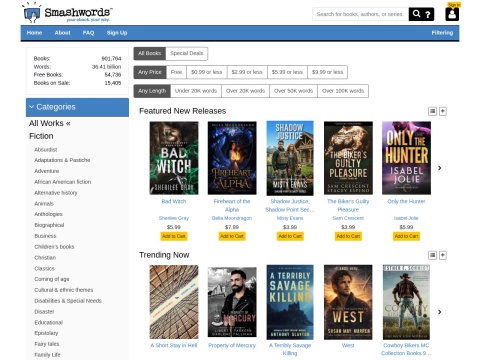The width and height of the screenshot is (480, 360).
Task: Show next Trending Now books
Action: (x=440, y=312)
